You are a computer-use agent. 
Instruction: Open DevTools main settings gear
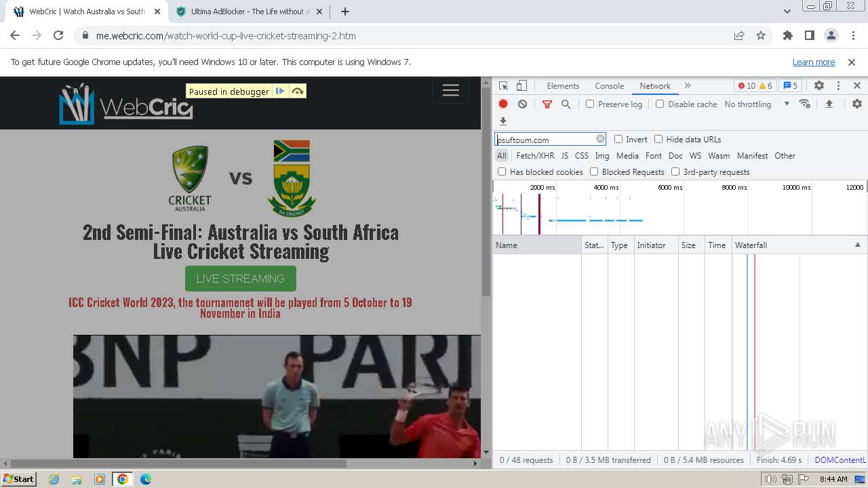(x=819, y=86)
